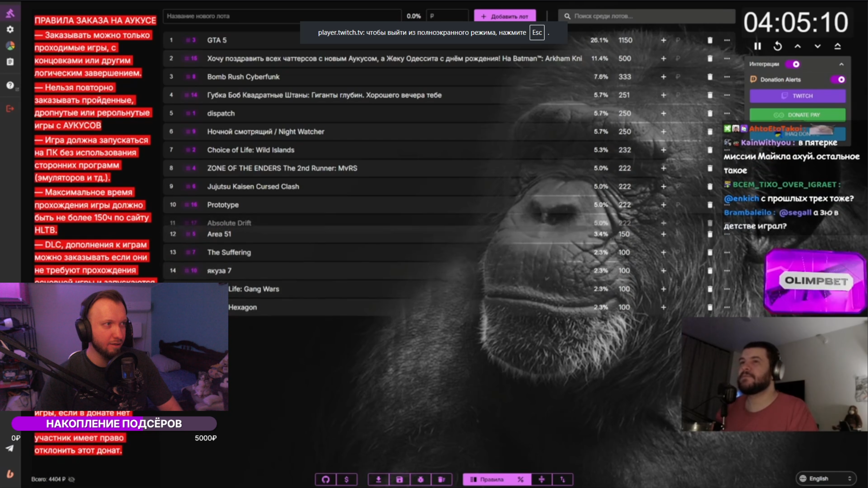Click the save floppy-disk icon

(x=399, y=479)
